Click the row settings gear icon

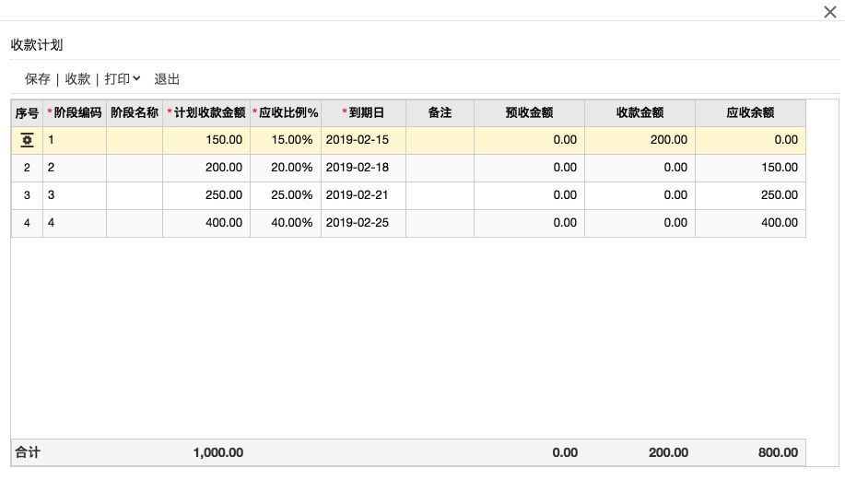[x=27, y=140]
